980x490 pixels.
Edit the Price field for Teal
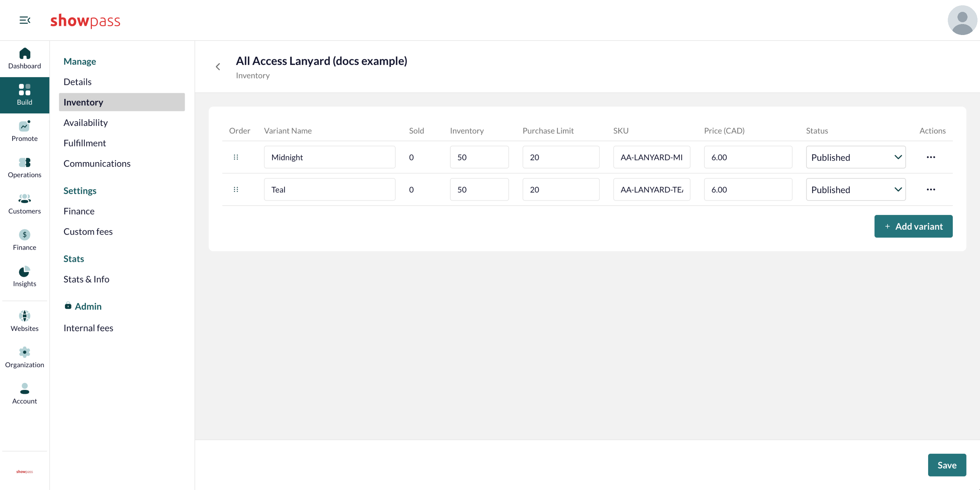(x=748, y=189)
